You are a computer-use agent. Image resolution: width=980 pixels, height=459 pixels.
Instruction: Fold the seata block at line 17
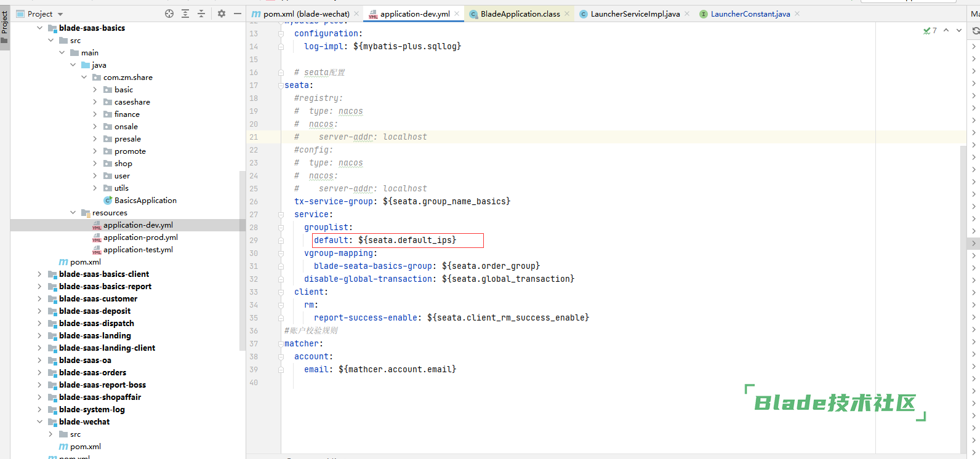coord(281,86)
